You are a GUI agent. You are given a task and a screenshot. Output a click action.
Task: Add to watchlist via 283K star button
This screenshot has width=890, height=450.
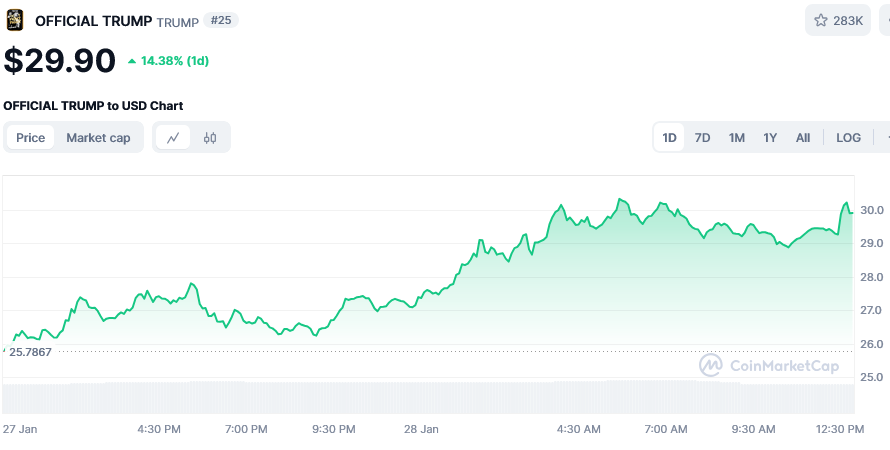838,20
